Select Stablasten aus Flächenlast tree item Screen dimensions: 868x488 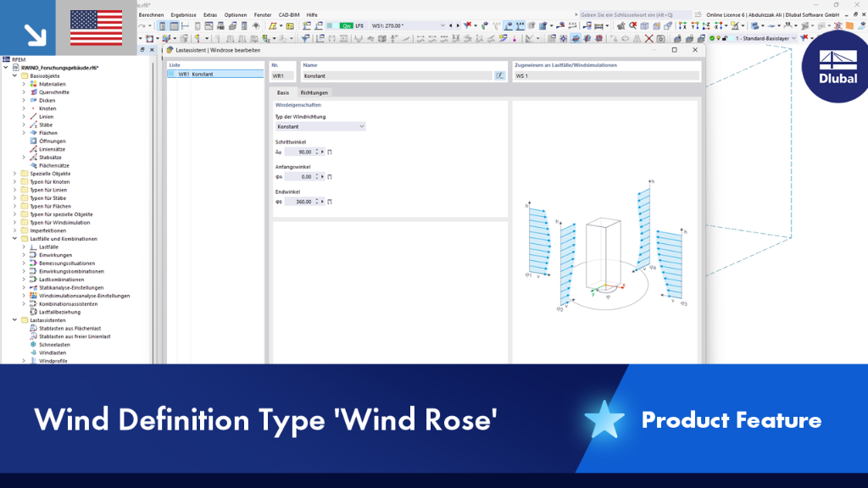70,328
